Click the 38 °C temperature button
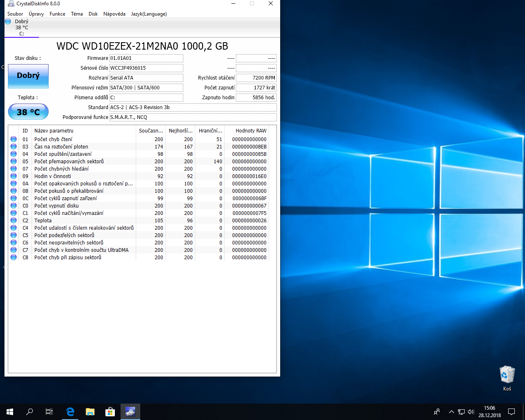525x420 pixels. click(28, 112)
